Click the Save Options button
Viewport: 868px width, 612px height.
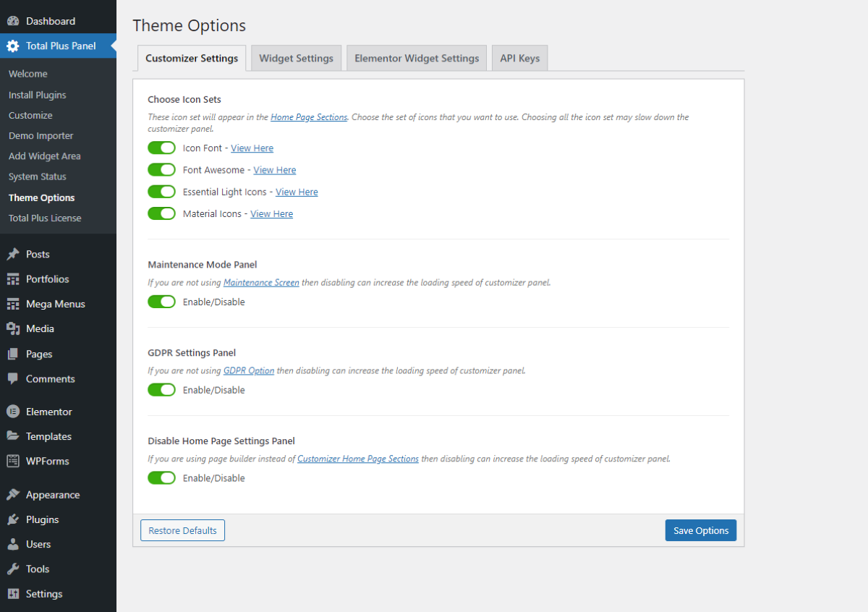pos(701,530)
